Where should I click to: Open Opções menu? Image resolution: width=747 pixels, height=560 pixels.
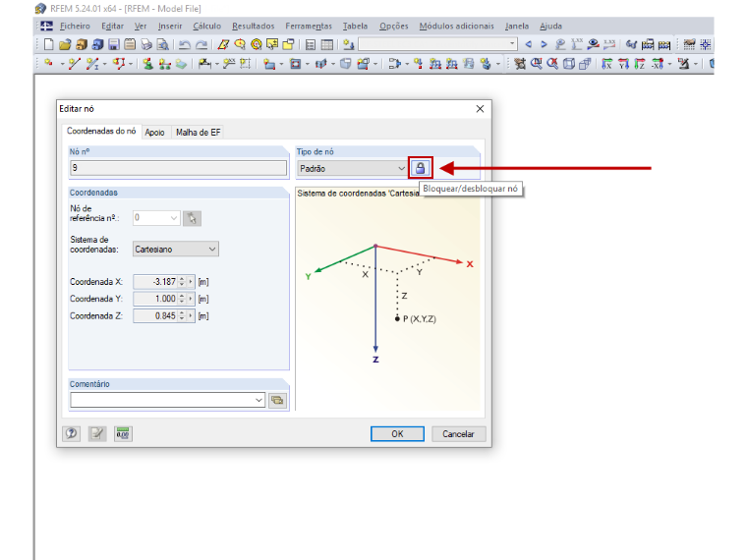pyautogui.click(x=393, y=27)
